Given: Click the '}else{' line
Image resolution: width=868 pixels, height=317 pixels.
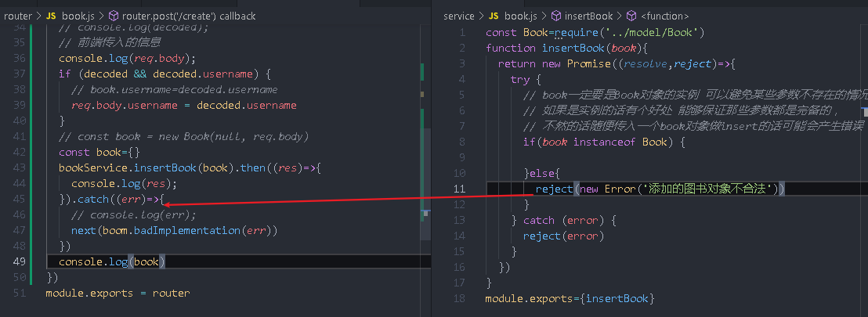Looking at the screenshot, I should point(542,173).
